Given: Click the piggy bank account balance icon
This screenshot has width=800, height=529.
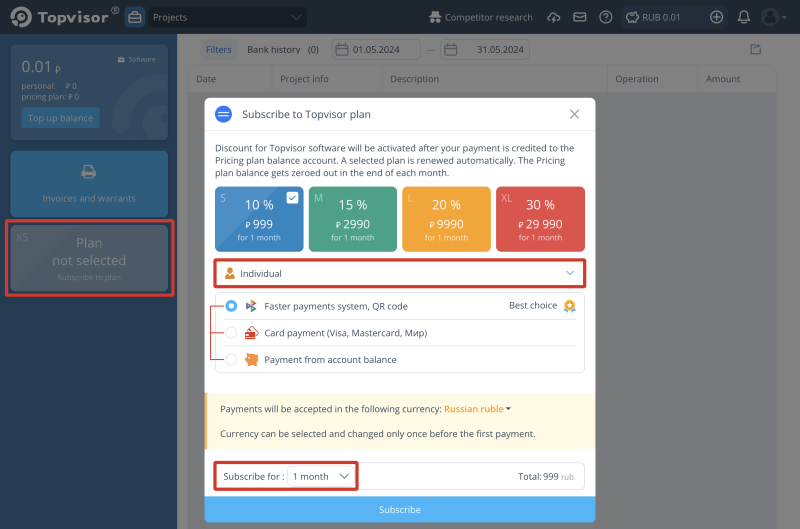Looking at the screenshot, I should coord(251,359).
